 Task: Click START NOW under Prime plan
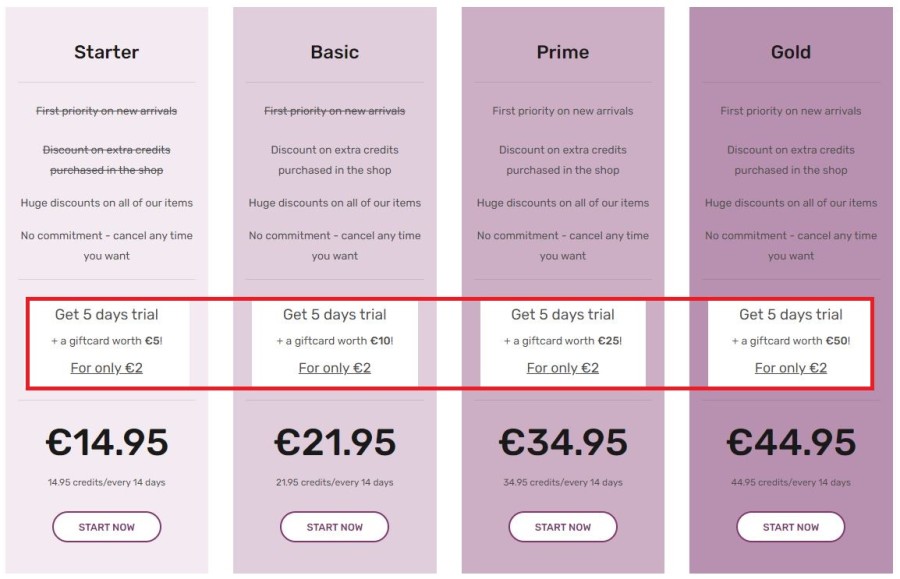coord(562,526)
